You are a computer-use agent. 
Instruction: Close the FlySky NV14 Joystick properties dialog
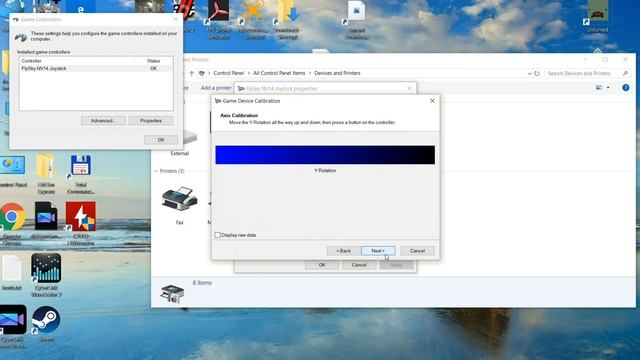click(x=409, y=88)
